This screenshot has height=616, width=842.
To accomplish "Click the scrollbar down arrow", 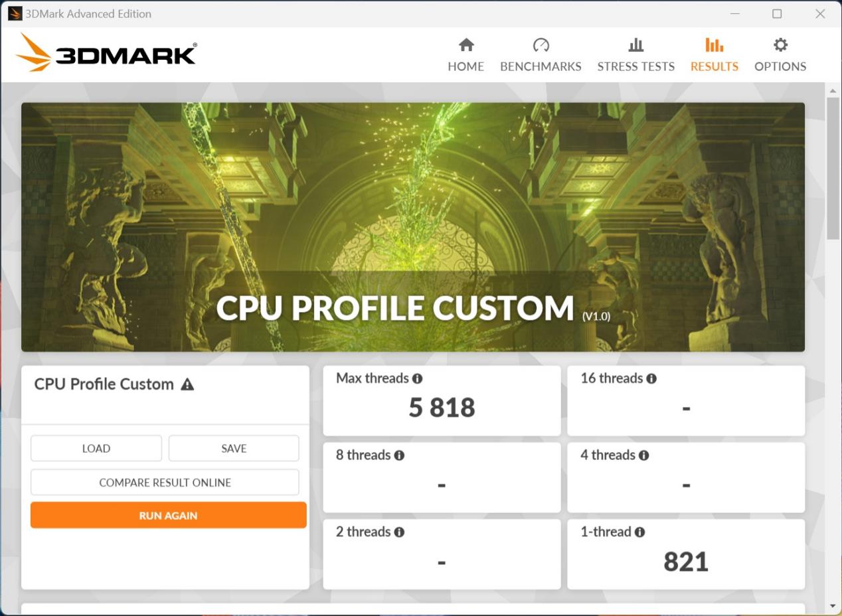I will 832,605.
